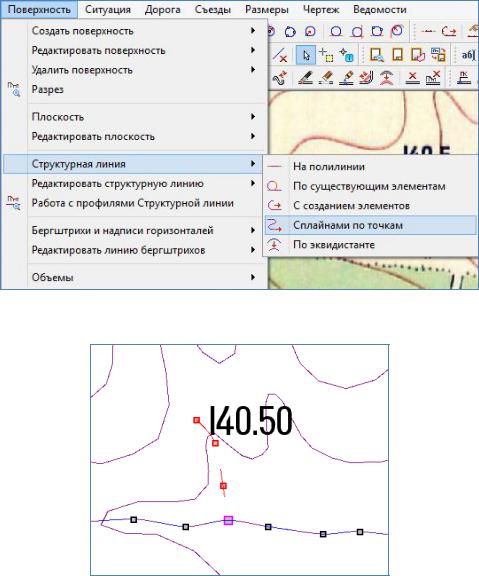Click the 'ПК' picket toolbar icon
Screen dimensions: 479x576
pyautogui.click(x=464, y=78)
